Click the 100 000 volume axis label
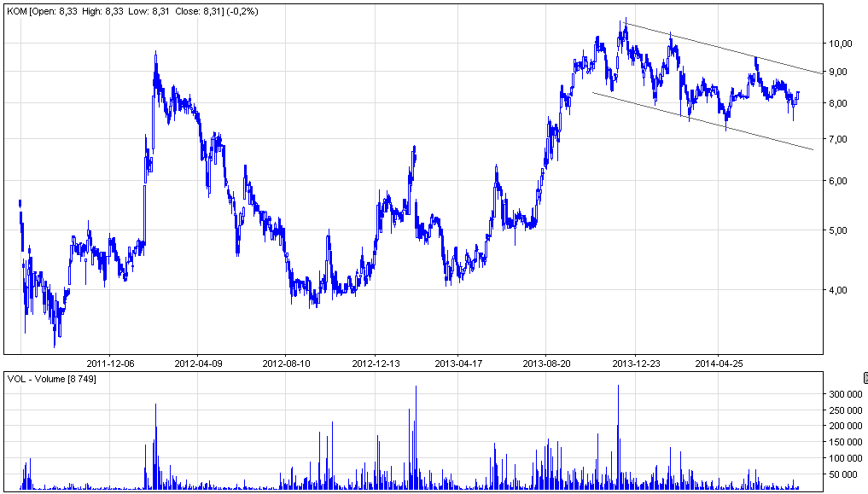Screen dimensions: 868x494 [x=845, y=458]
